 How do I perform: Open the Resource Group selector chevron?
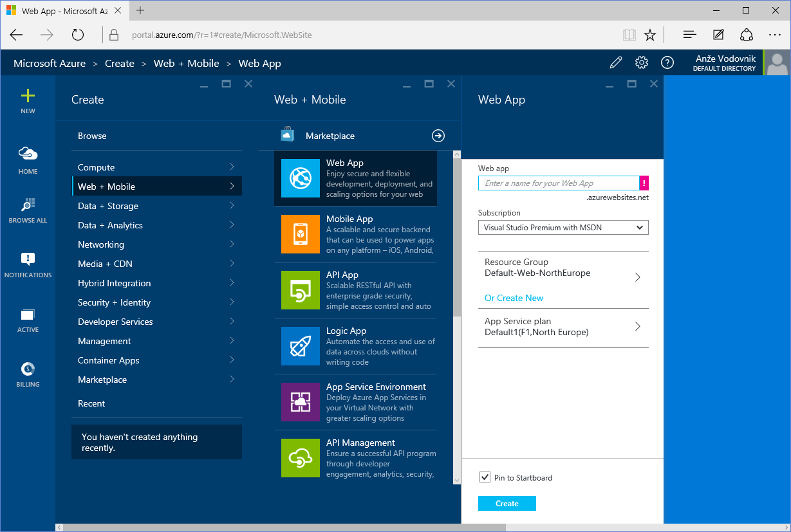[x=638, y=277]
